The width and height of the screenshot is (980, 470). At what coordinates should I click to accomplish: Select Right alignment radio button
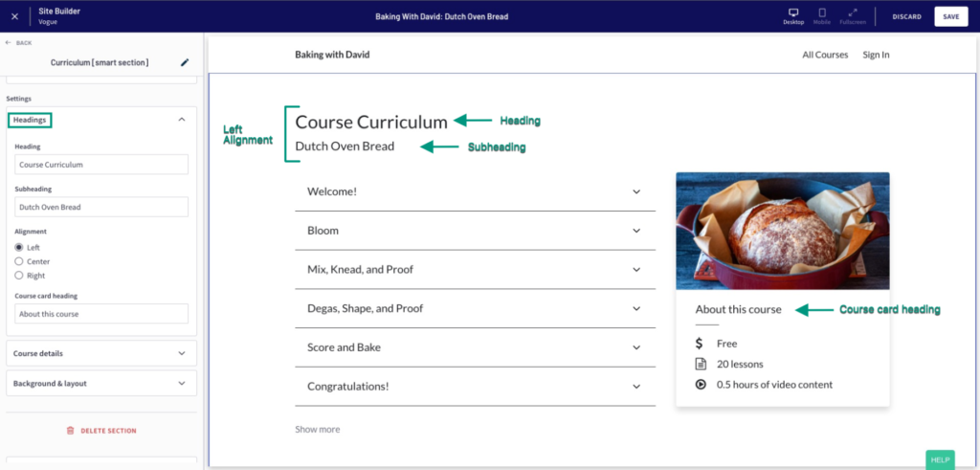(x=19, y=276)
